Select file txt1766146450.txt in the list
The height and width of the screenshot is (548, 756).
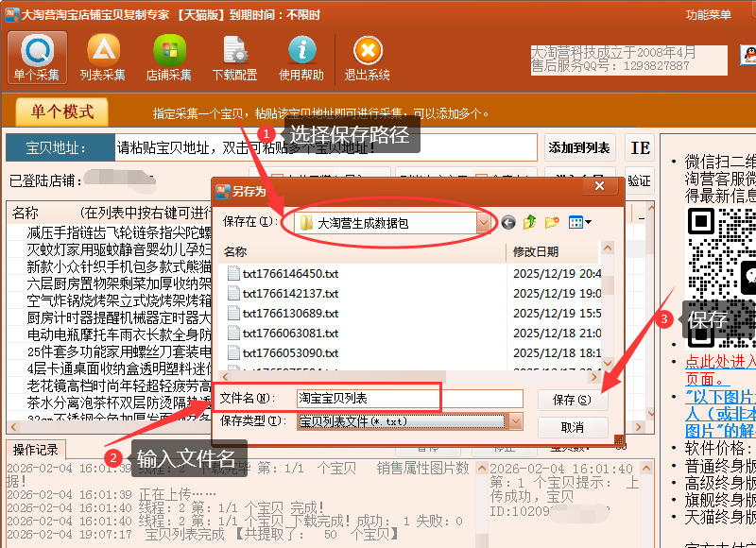tap(290, 273)
